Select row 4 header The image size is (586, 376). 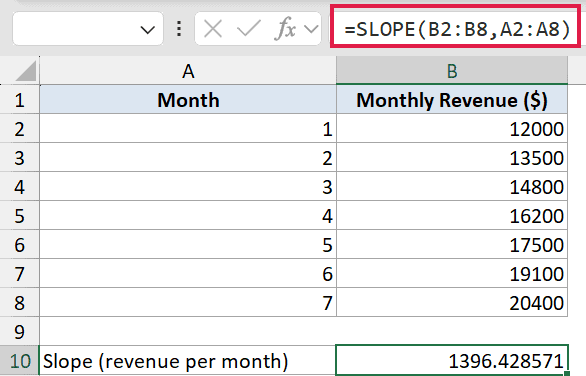click(19, 187)
